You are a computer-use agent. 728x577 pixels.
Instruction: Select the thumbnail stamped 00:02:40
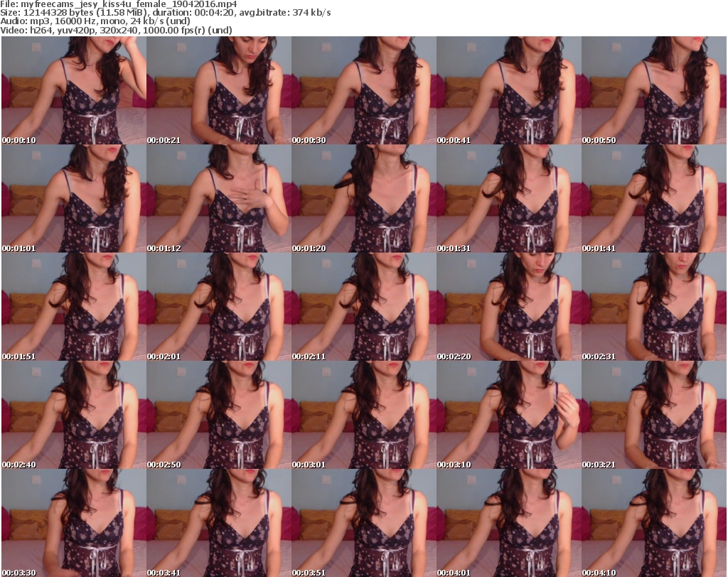tap(74, 415)
